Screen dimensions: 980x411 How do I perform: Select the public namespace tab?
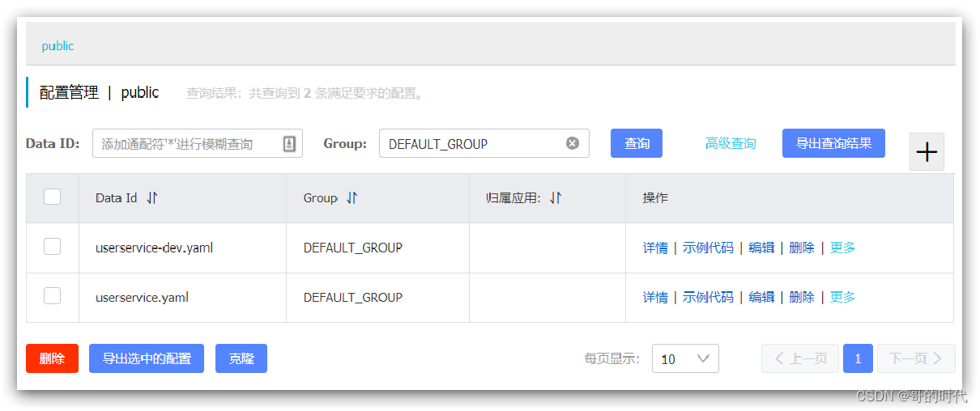click(x=58, y=46)
